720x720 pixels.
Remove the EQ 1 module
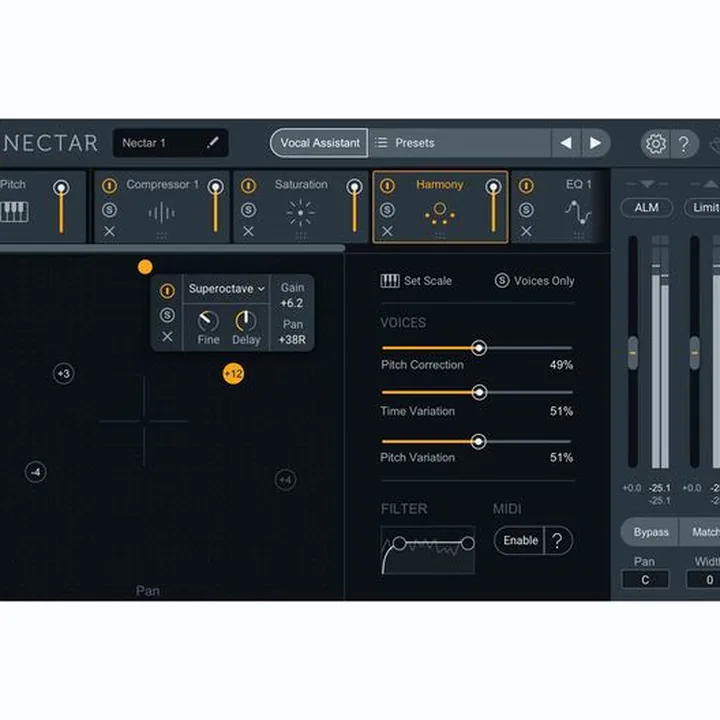pyautogui.click(x=526, y=231)
